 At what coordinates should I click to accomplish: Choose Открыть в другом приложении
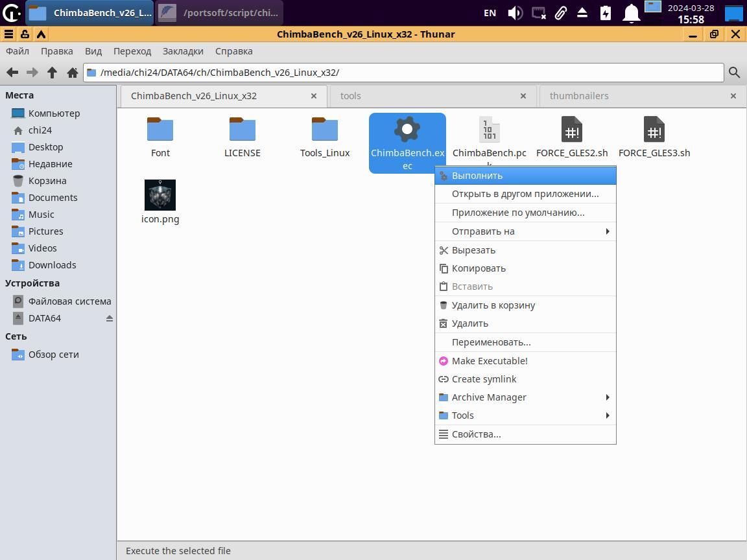525,194
